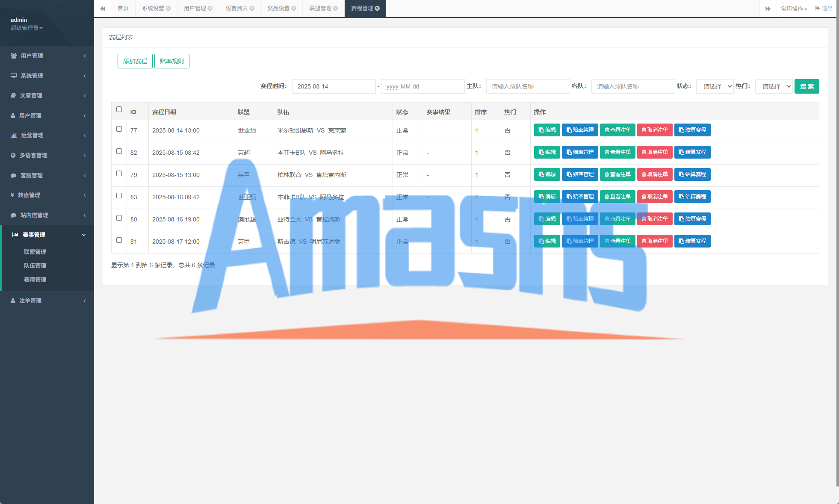
Task: Toggle the select-all checkbox in table header
Action: tap(119, 109)
